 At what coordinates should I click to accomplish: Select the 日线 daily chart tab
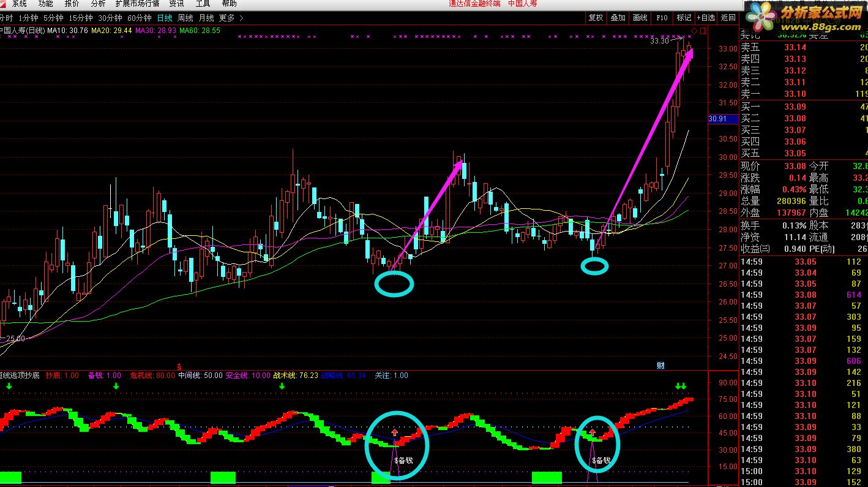click(x=165, y=18)
